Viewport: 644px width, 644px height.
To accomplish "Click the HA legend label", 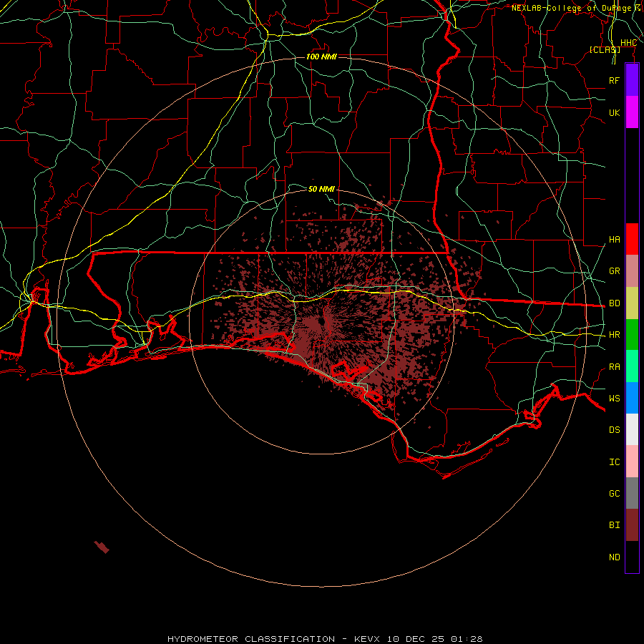I will [614, 240].
